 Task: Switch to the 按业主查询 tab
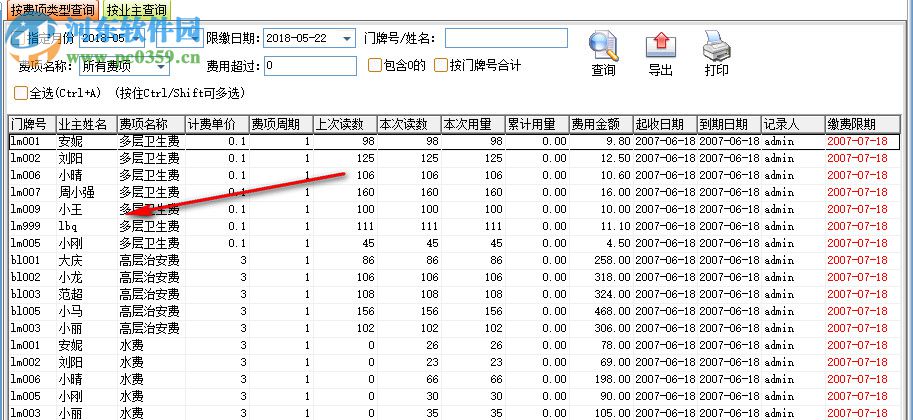click(x=137, y=9)
